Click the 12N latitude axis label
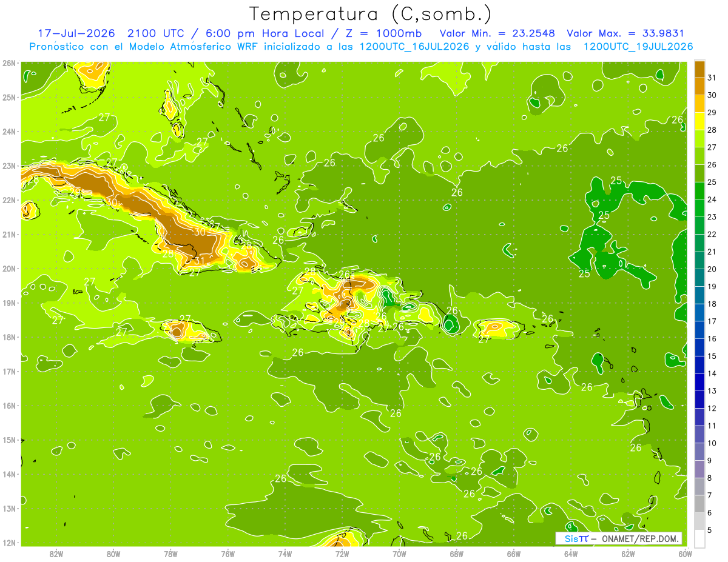Screen dimensions: 728x562 coord(9,543)
